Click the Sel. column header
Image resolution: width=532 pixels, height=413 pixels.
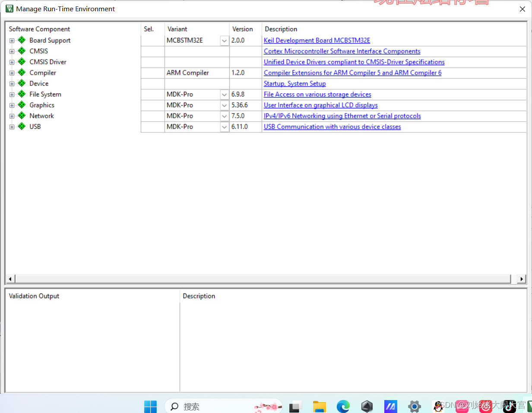149,29
